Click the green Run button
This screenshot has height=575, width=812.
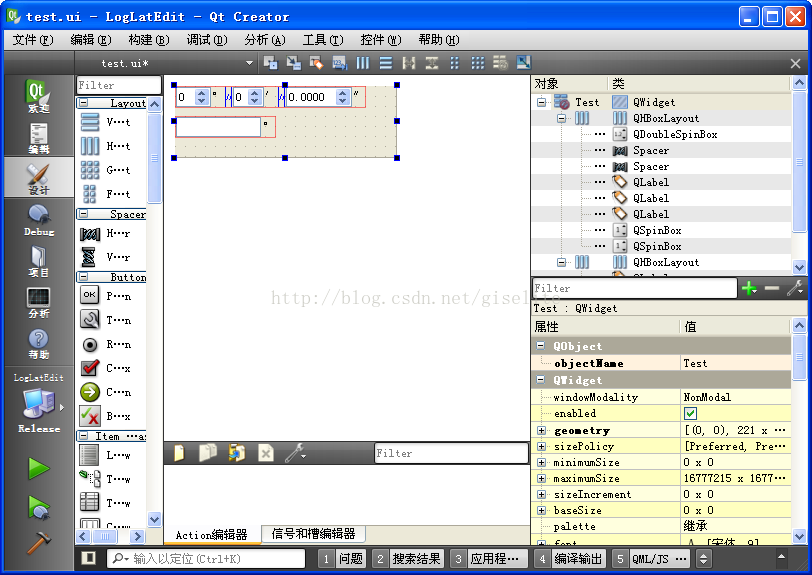tap(38, 469)
